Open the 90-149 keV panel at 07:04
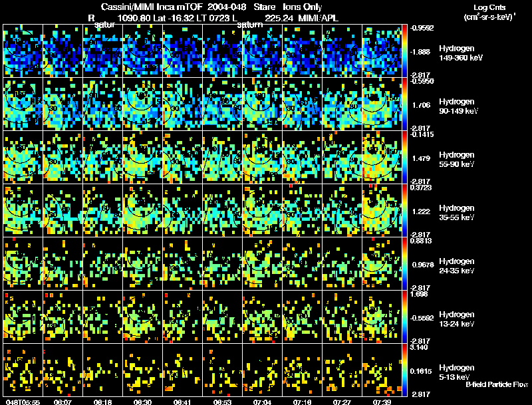532x405 pixels. [262, 104]
